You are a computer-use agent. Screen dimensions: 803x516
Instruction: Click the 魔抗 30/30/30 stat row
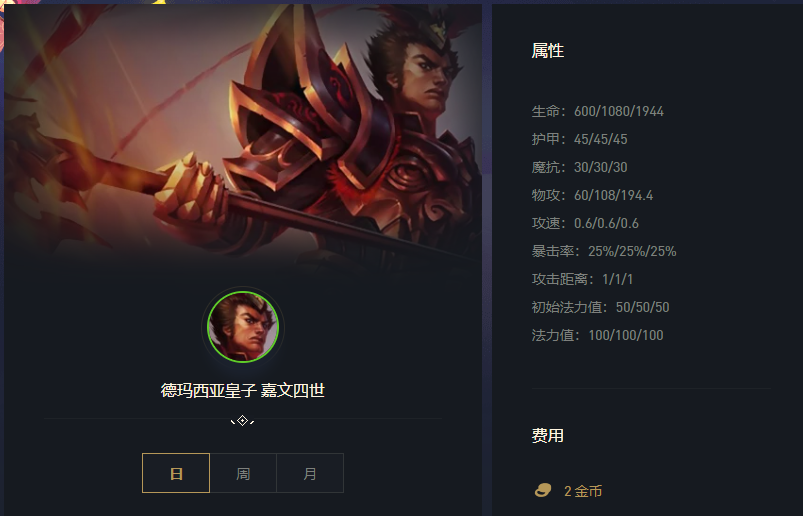(x=579, y=167)
